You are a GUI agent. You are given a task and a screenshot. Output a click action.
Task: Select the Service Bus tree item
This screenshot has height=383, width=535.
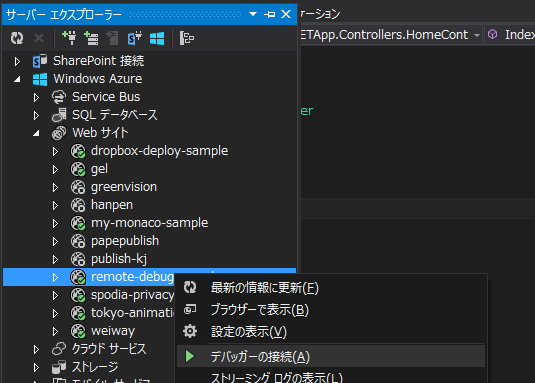pyautogui.click(x=106, y=97)
